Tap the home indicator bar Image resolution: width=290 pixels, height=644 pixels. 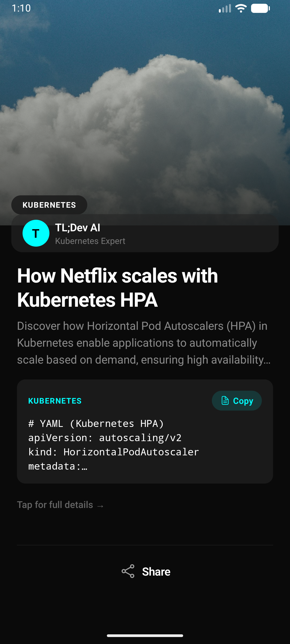(145, 636)
